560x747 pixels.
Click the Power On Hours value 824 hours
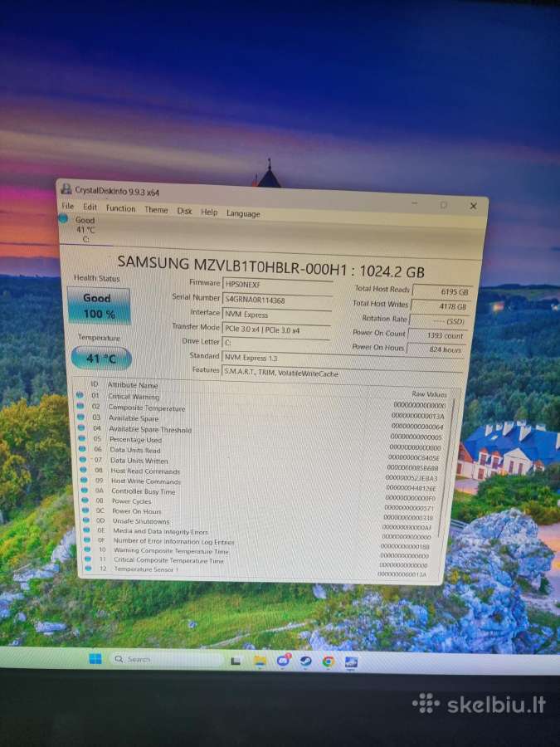click(436, 349)
